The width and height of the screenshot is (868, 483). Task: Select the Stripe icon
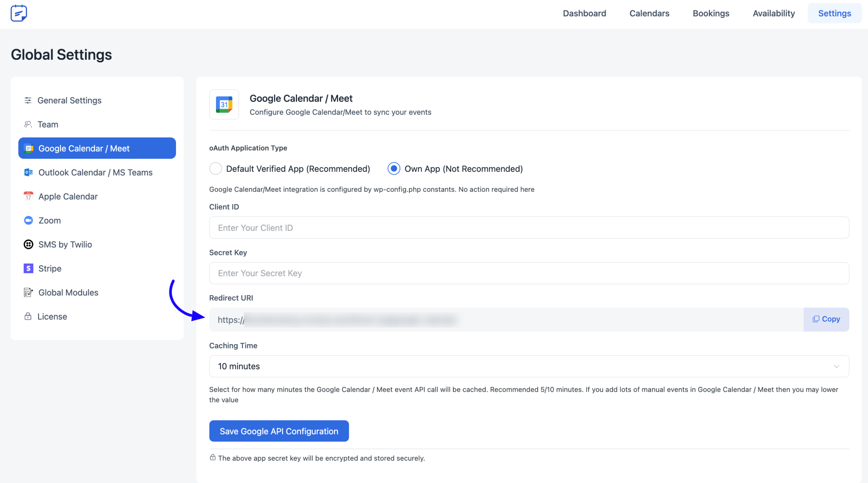point(28,269)
